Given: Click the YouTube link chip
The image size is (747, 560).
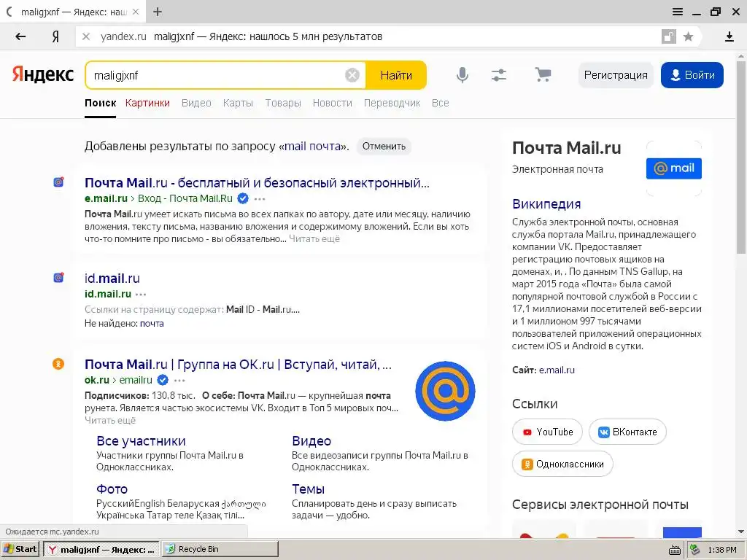Looking at the screenshot, I should 547,432.
